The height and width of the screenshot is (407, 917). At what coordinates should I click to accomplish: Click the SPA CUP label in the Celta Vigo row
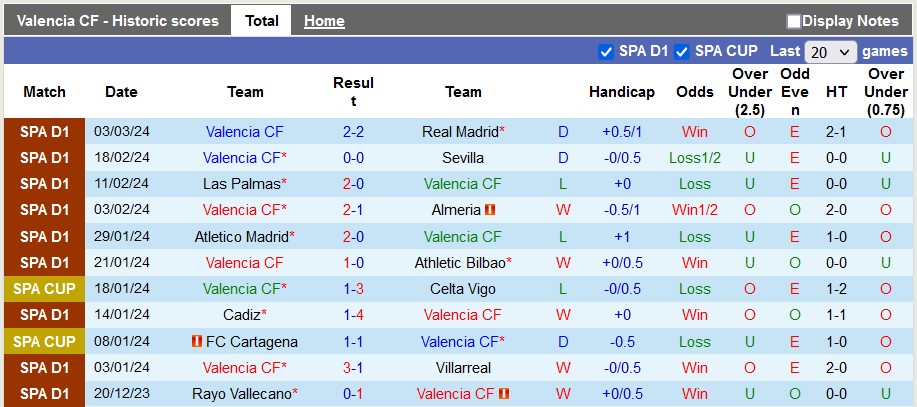[44, 289]
